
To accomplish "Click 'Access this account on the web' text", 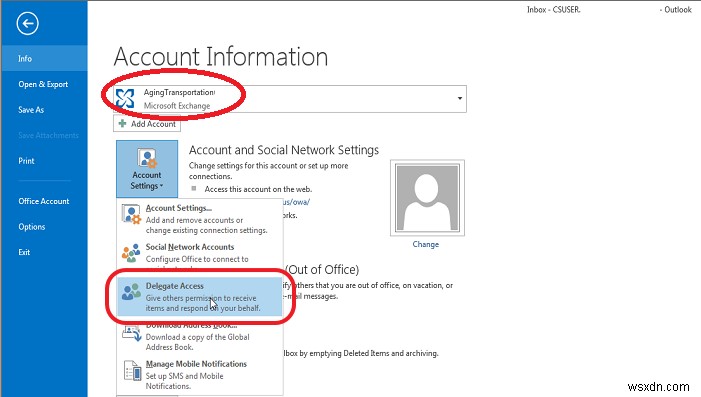I will pos(258,189).
